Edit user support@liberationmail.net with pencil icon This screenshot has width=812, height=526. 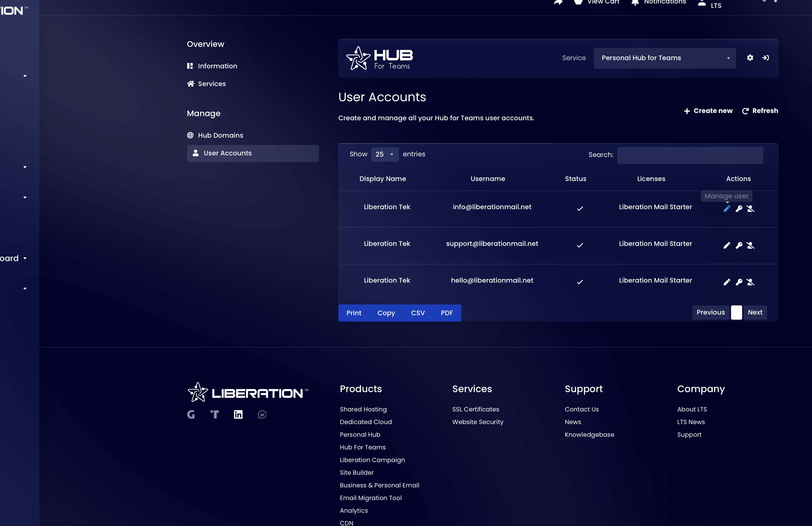pos(727,245)
